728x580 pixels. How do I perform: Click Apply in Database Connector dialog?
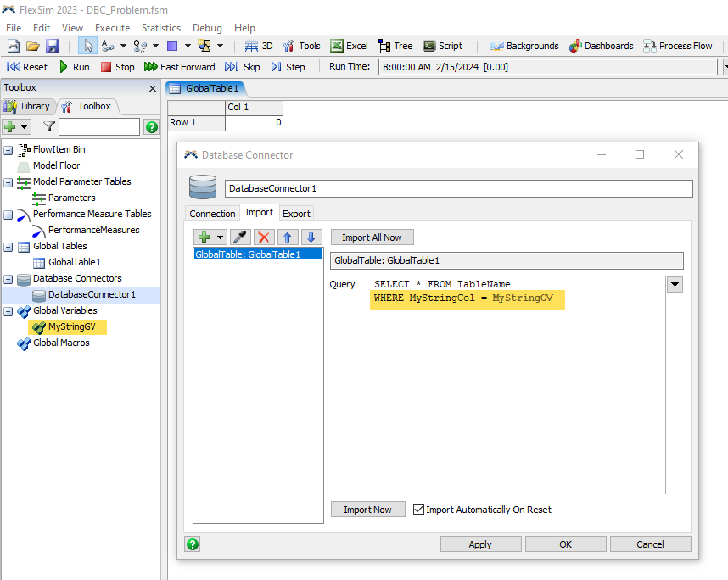click(479, 544)
